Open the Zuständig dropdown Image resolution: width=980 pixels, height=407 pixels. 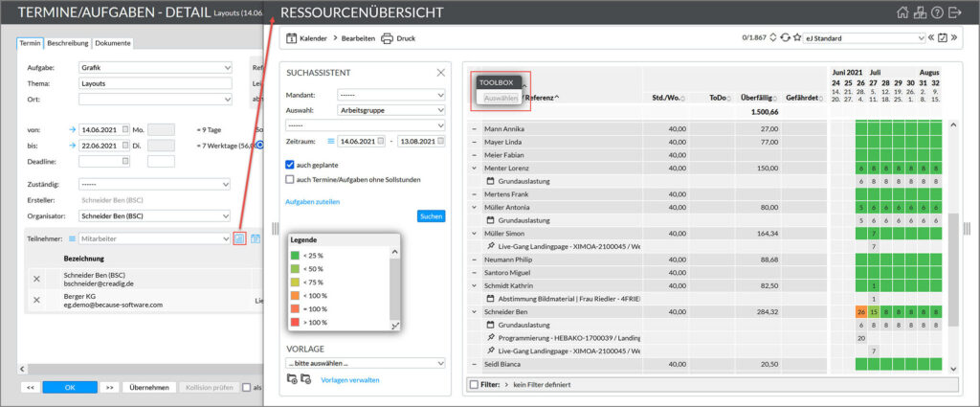tap(155, 185)
